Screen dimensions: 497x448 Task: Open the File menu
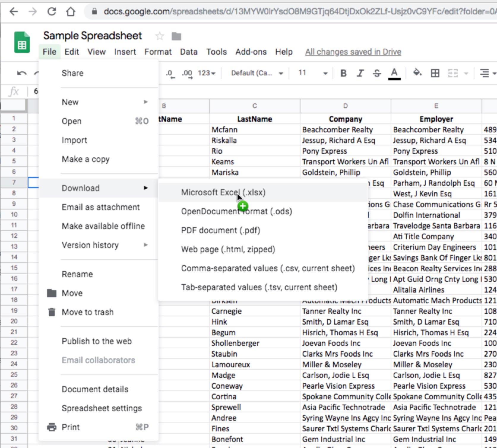click(49, 52)
